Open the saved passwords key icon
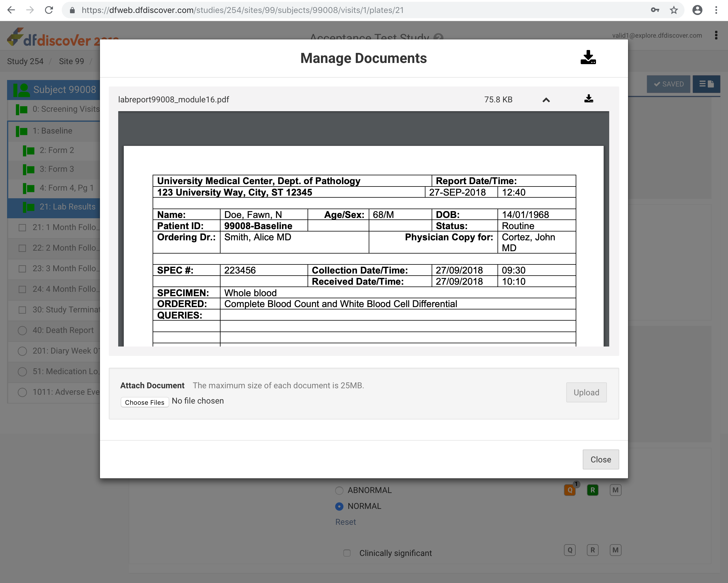Viewport: 728px width, 583px height. point(655,10)
